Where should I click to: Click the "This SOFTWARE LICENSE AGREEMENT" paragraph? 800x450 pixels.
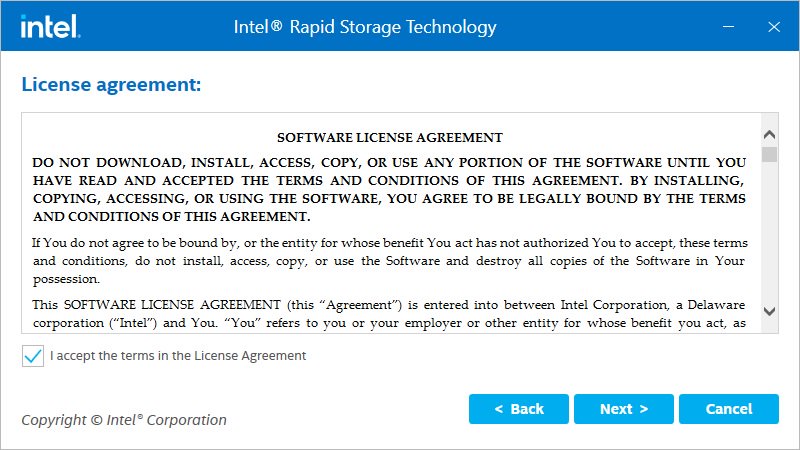pos(389,314)
